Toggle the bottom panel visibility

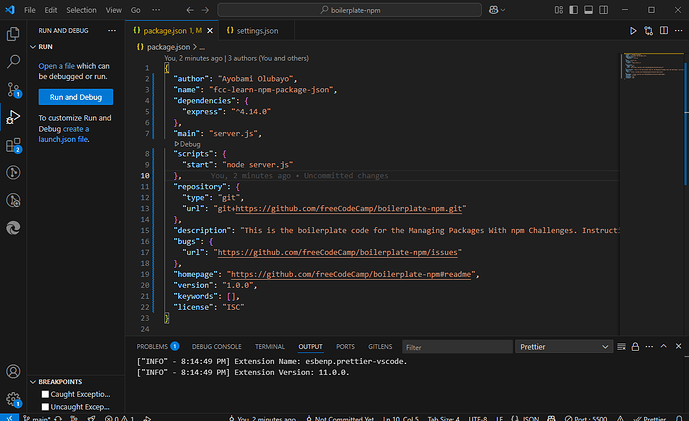click(x=588, y=10)
